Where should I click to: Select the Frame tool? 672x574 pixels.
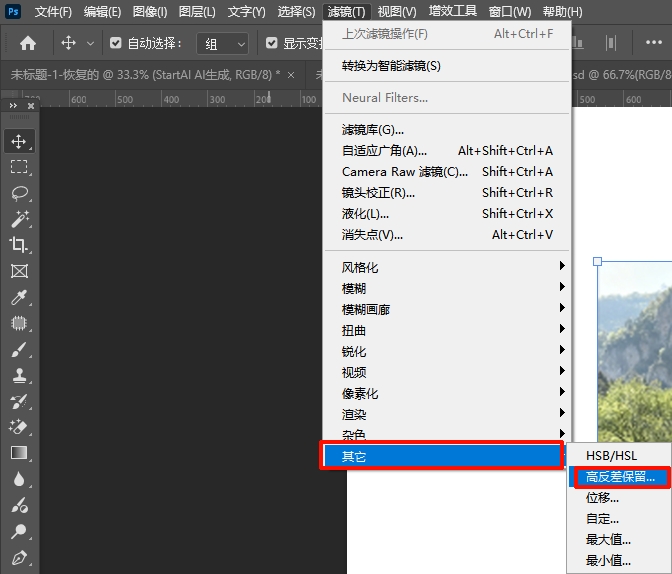tap(19, 271)
